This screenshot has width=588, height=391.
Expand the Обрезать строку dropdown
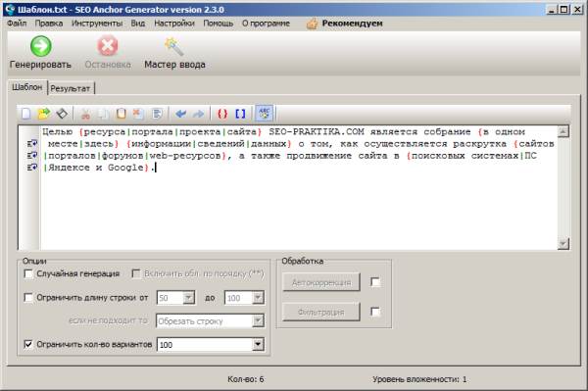click(x=258, y=320)
